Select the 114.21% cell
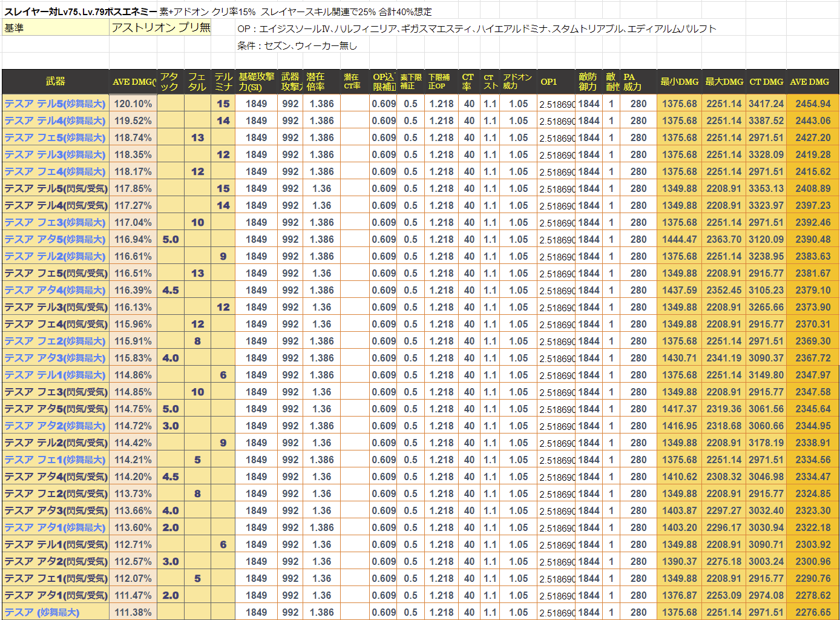The height and width of the screenshot is (620, 840). point(133,460)
